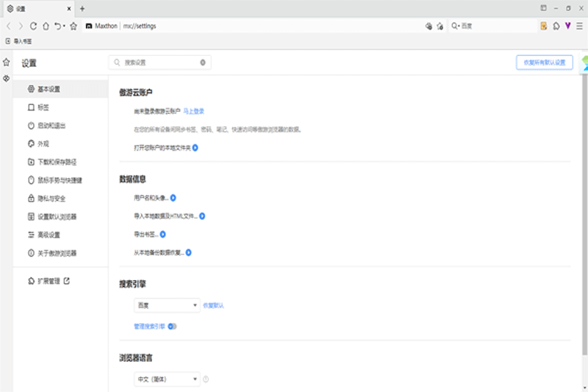The image size is (588, 392).
Task: Open the new tab plus button
Action: point(82,8)
